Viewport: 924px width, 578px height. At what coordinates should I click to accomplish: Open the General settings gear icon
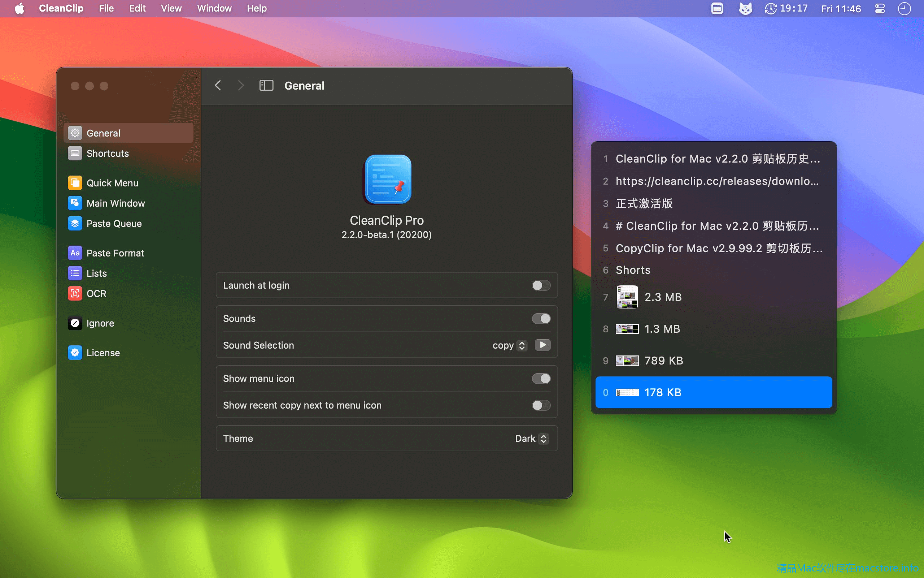75,133
